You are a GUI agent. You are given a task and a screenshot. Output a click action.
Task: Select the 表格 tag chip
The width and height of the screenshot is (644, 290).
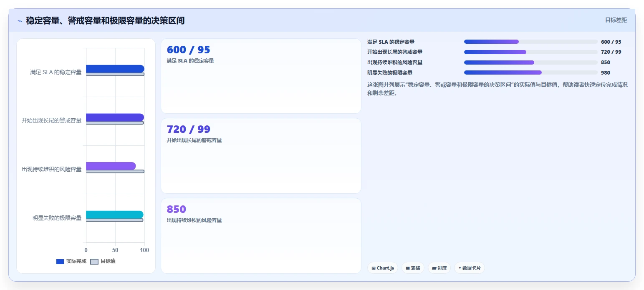click(x=413, y=268)
